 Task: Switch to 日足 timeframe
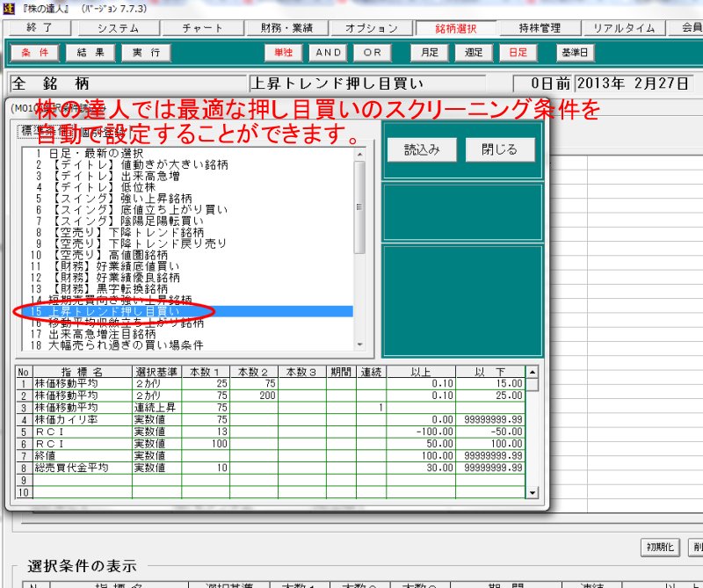point(518,53)
